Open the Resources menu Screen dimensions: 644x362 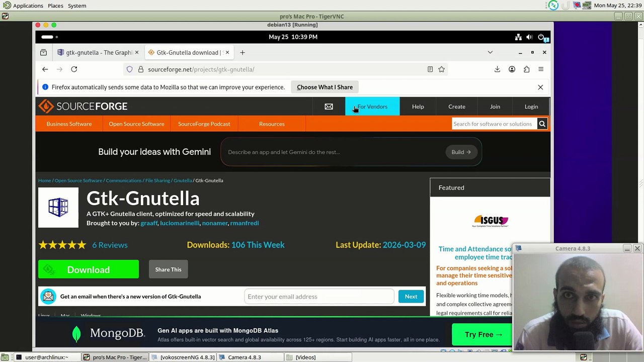click(x=272, y=124)
